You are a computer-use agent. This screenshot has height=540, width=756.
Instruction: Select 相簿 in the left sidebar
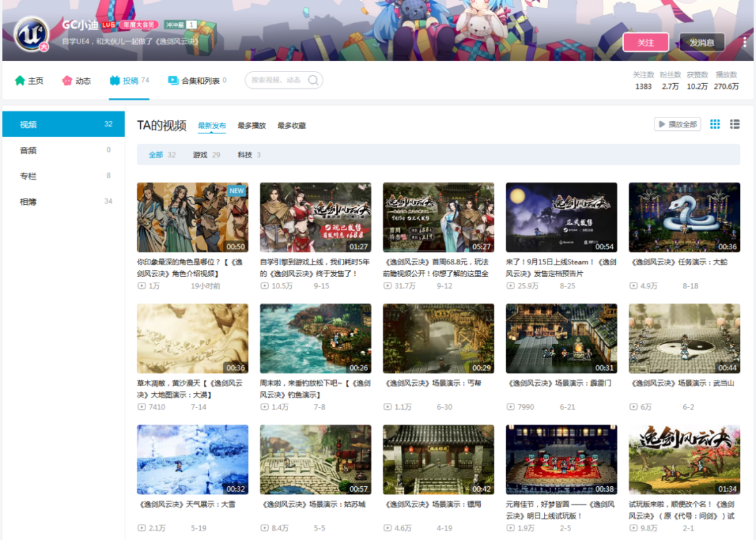(x=64, y=201)
